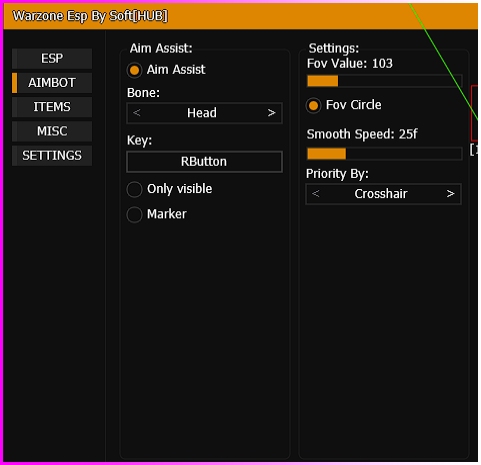This screenshot has height=465, width=481.
Task: Click the Priority By right arrow
Action: (451, 194)
